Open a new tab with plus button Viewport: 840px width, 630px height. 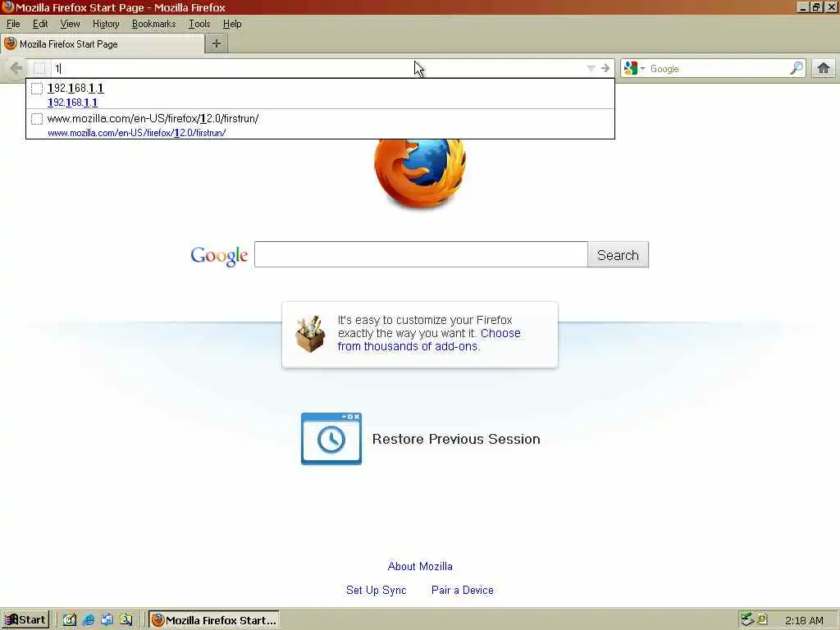(217, 44)
